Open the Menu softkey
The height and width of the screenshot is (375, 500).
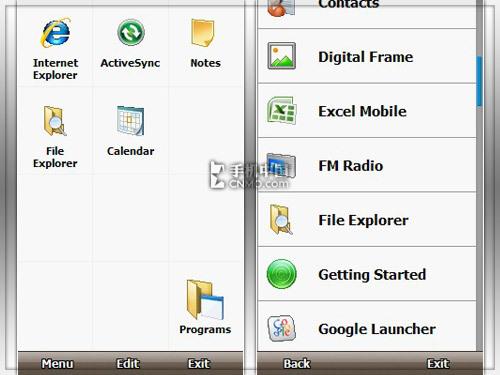pyautogui.click(x=57, y=364)
